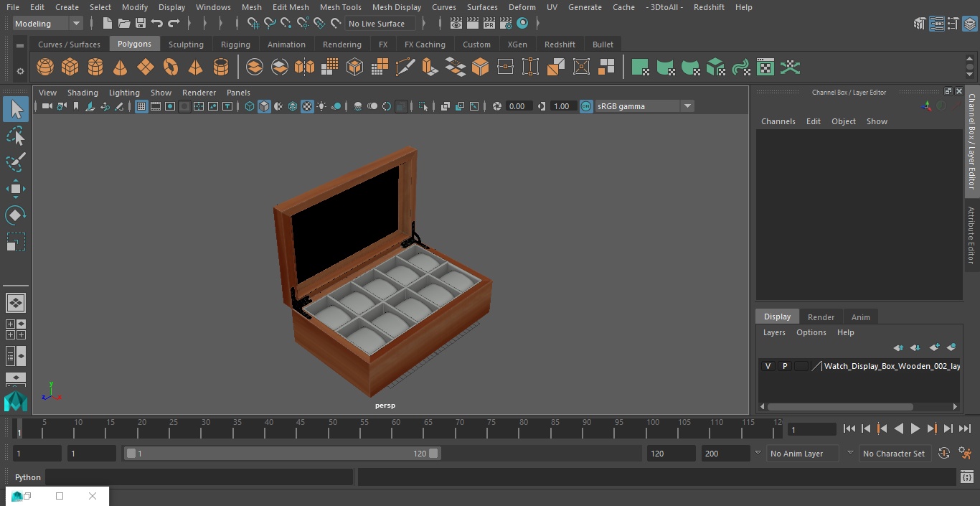The width and height of the screenshot is (980, 506).
Task: Create a polygon pipe from shelf
Action: pyautogui.click(x=220, y=67)
